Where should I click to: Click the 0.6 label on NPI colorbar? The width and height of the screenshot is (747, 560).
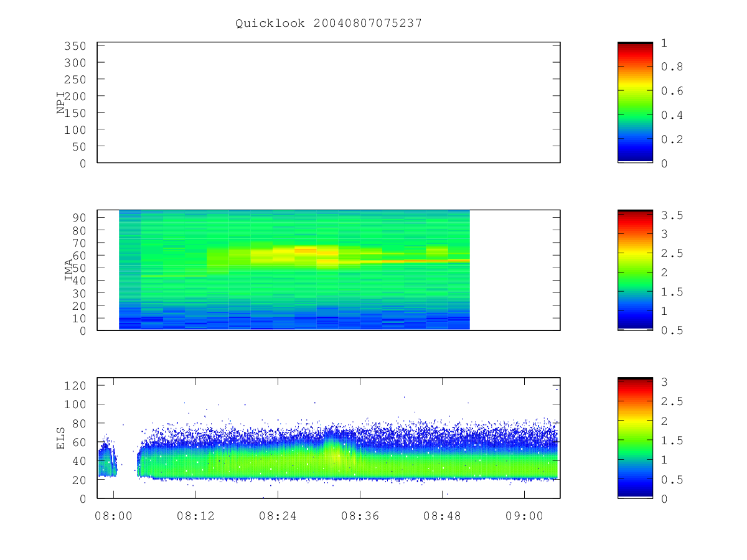tap(671, 91)
